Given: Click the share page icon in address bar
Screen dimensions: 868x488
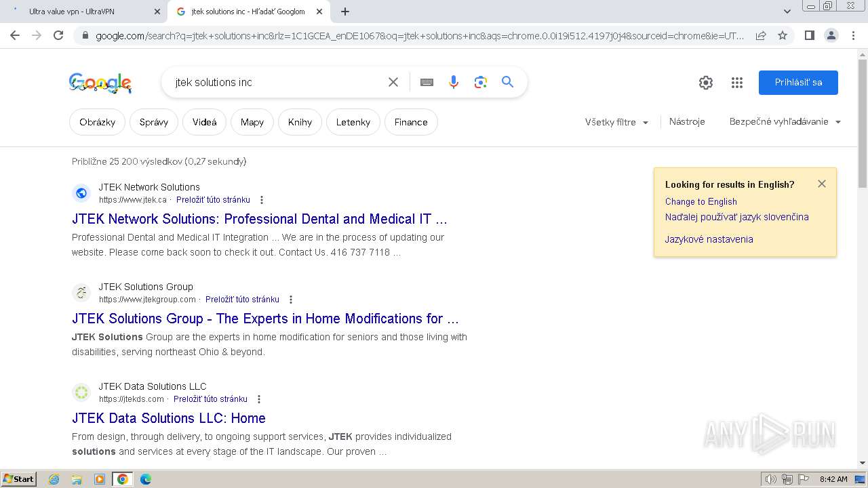Looking at the screenshot, I should pos(761,35).
